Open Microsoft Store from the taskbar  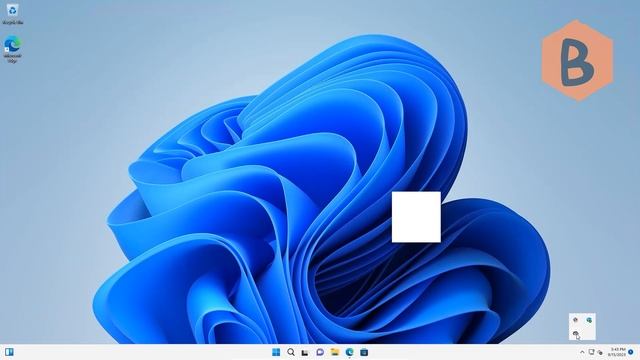point(364,352)
